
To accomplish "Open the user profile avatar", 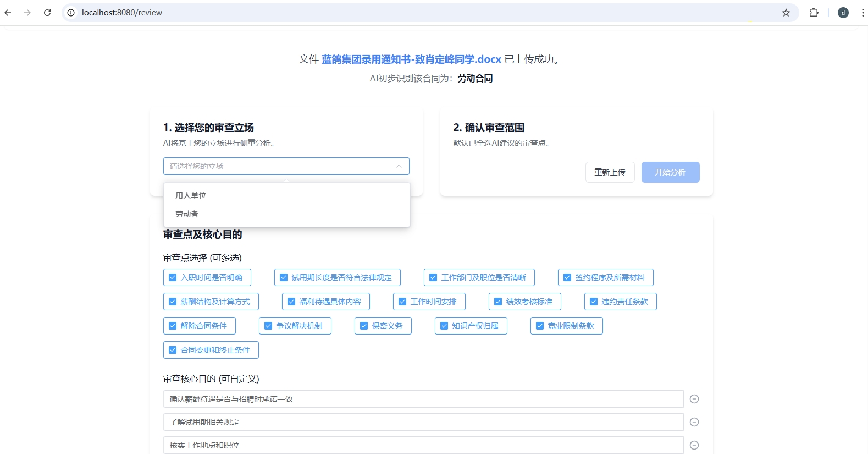I will point(843,13).
